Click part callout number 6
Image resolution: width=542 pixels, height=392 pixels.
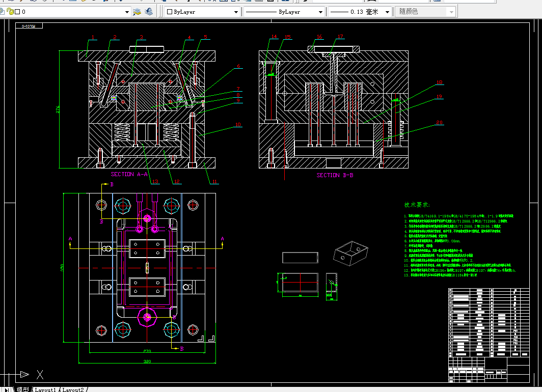click(x=238, y=66)
